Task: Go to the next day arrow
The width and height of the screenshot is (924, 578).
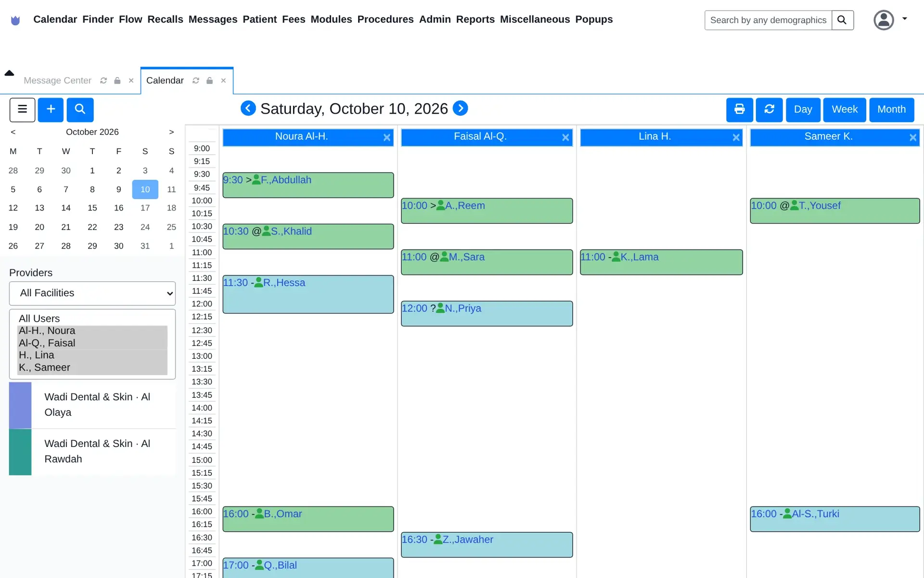Action: (460, 108)
